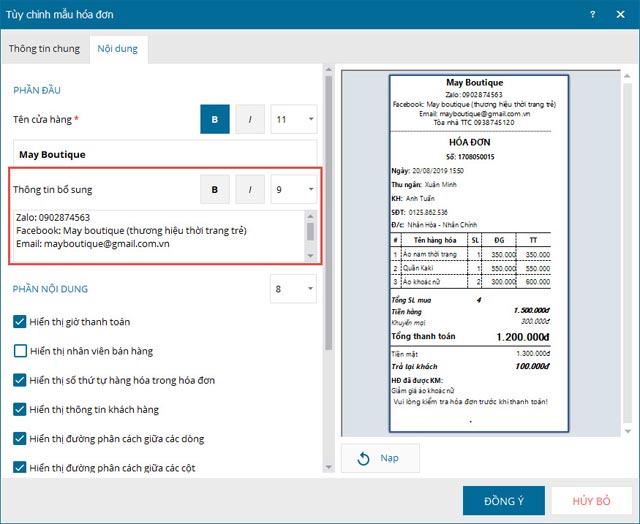
Task: Open content section font size dropdown
Action: (x=294, y=290)
